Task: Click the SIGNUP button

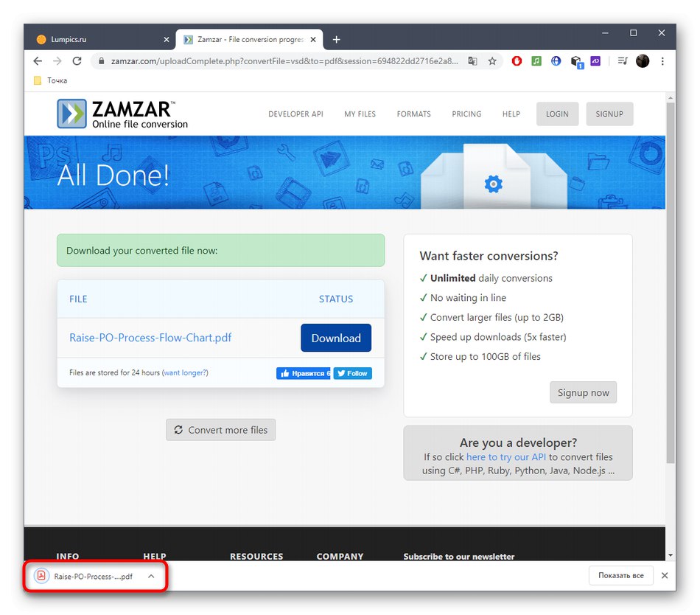Action: click(609, 114)
